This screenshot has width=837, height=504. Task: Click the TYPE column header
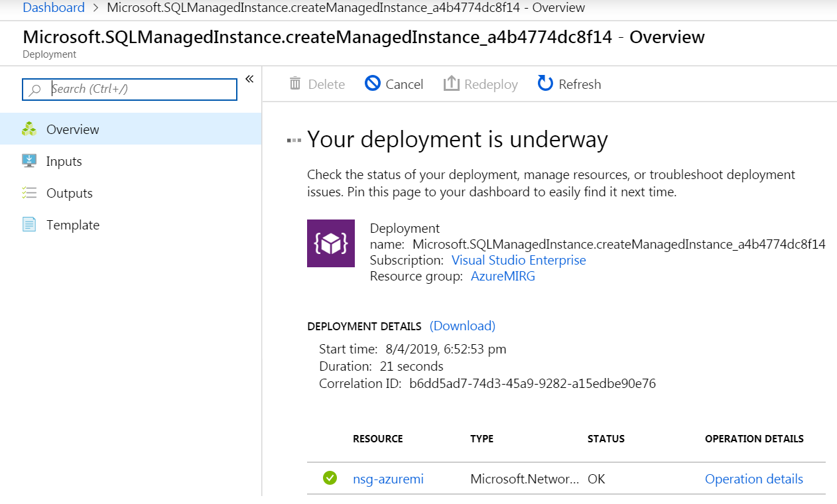(x=482, y=439)
